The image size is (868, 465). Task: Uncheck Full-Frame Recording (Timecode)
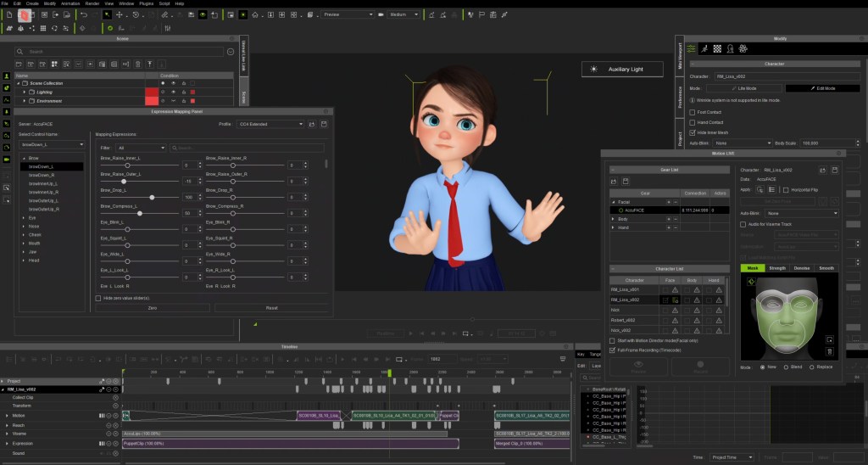click(x=612, y=350)
